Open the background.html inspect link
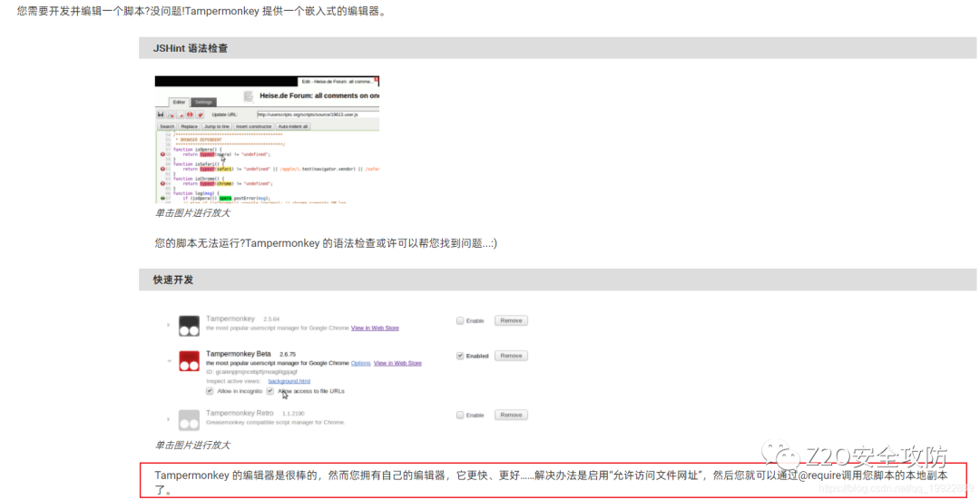The height and width of the screenshot is (500, 980). 289,381
